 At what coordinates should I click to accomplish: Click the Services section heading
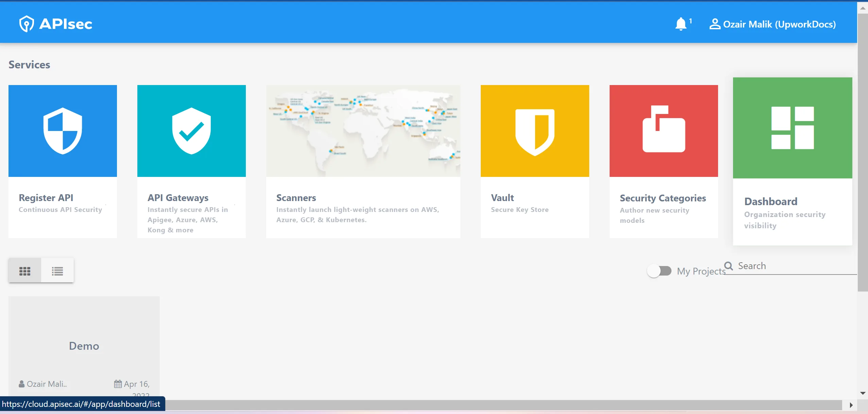29,64
